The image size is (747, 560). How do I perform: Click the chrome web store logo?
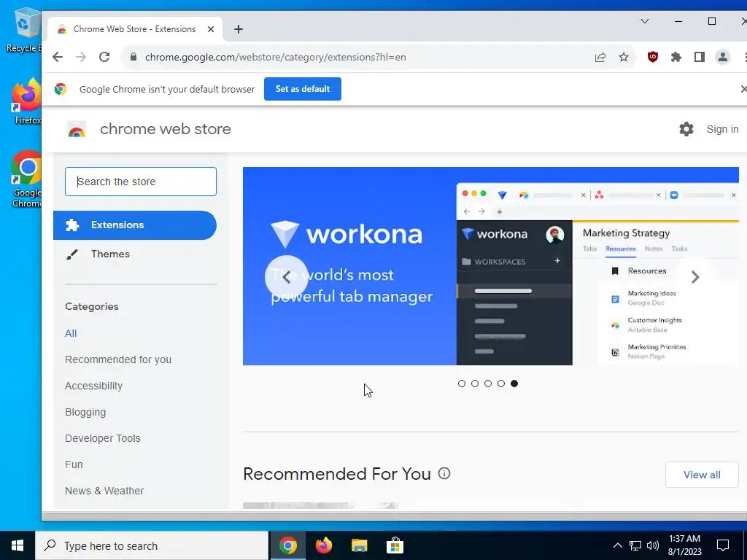click(x=76, y=129)
